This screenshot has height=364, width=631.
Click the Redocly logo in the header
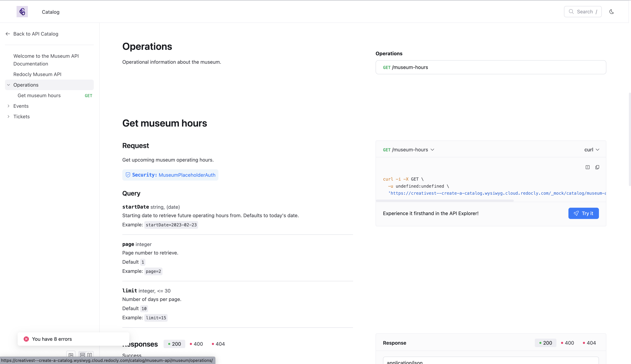click(22, 12)
